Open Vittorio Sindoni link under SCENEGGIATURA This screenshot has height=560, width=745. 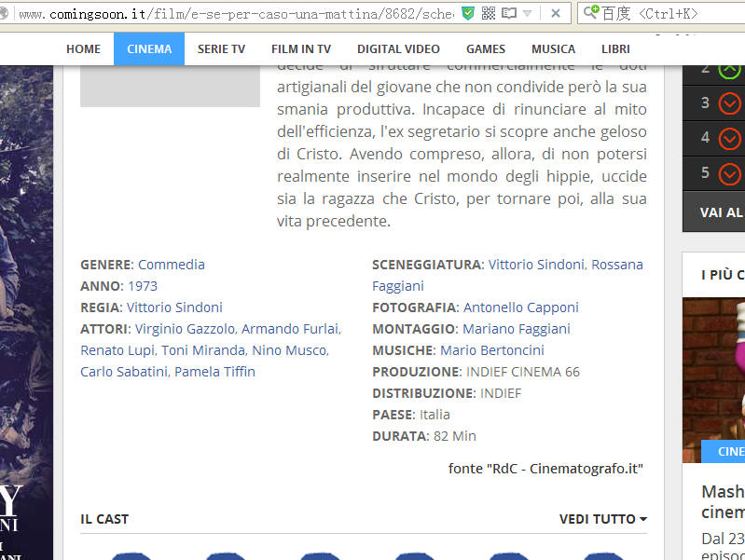pos(538,265)
